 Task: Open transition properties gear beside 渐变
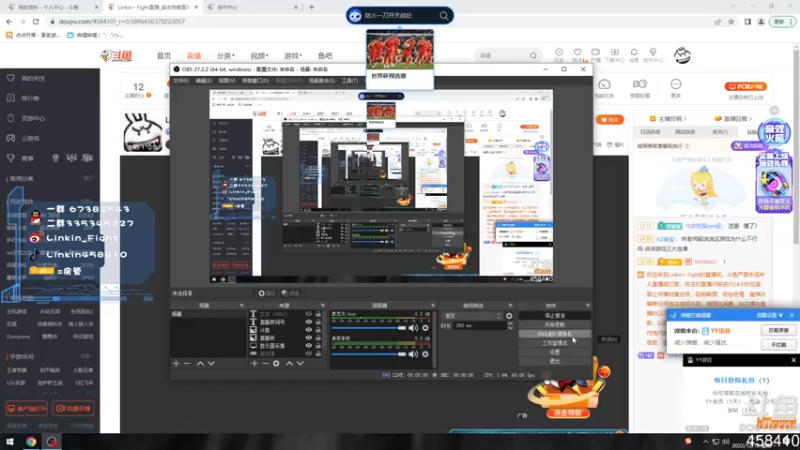tap(509, 316)
